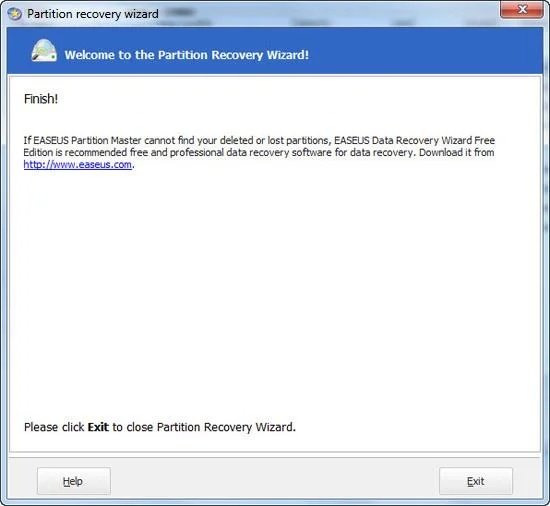The image size is (550, 506).
Task: Click the 'Finish!' status text
Action: pos(41,99)
